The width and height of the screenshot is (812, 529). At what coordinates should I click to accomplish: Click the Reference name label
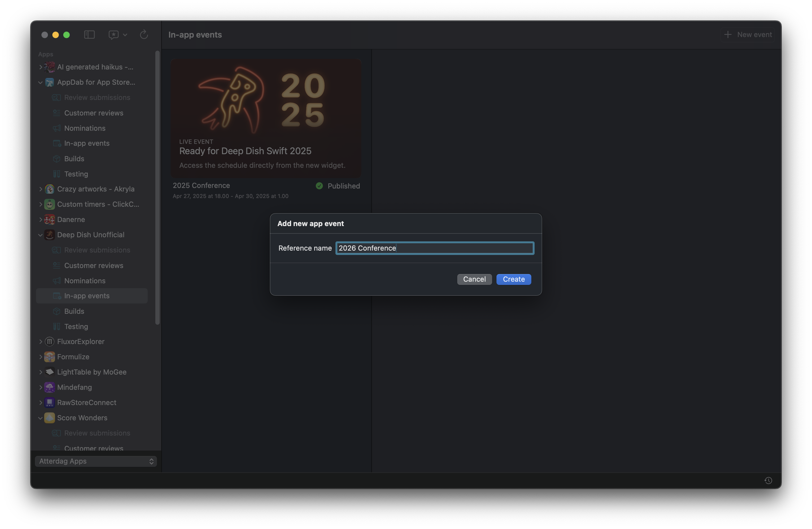305,248
